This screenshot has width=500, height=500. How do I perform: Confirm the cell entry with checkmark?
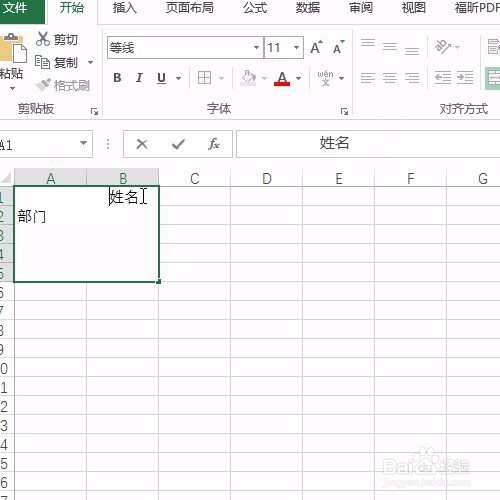click(x=178, y=144)
